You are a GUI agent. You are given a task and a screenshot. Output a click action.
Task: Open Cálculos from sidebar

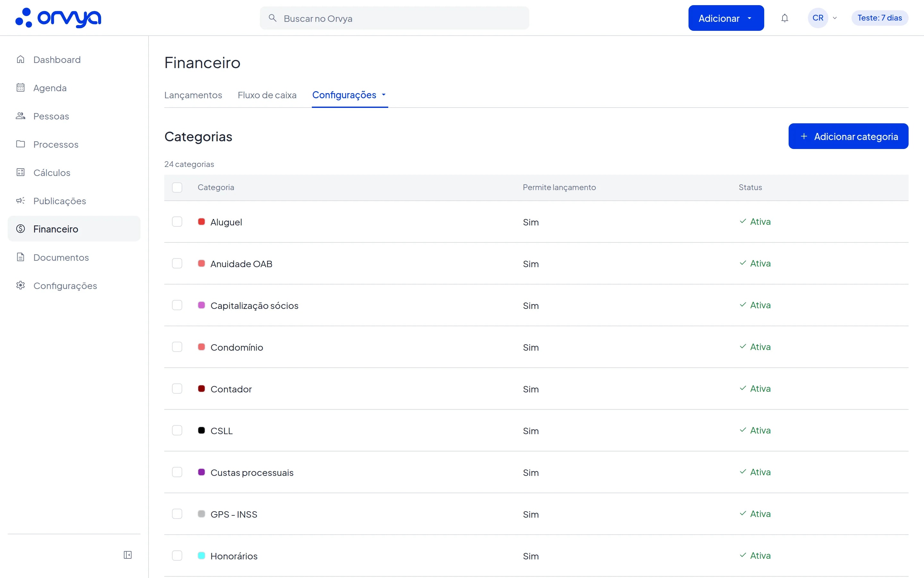(x=74, y=172)
